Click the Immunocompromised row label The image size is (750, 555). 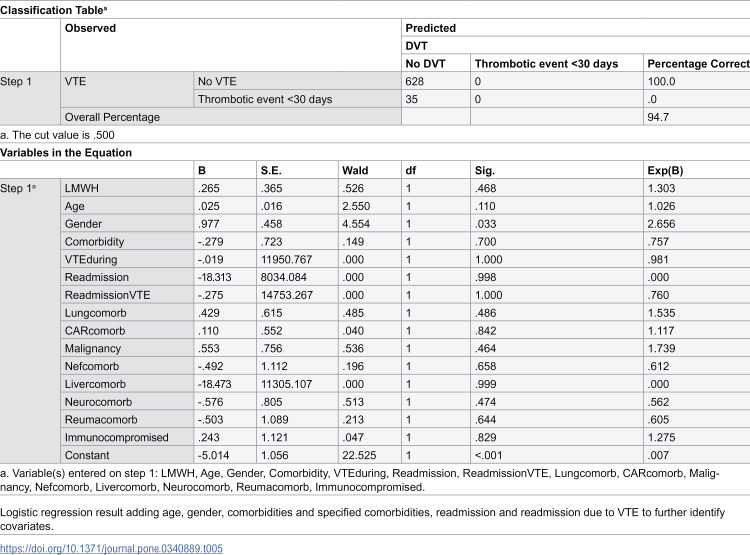tap(117, 437)
